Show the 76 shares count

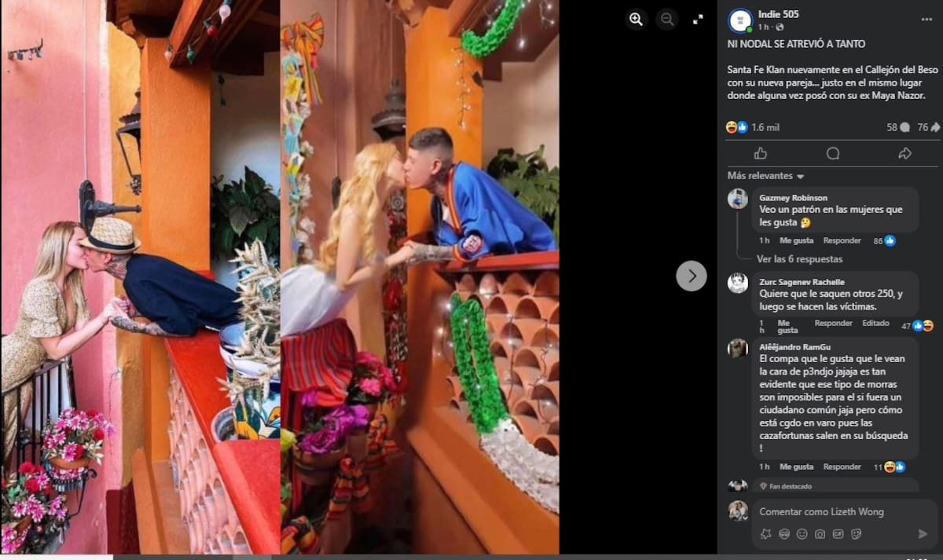(x=929, y=127)
